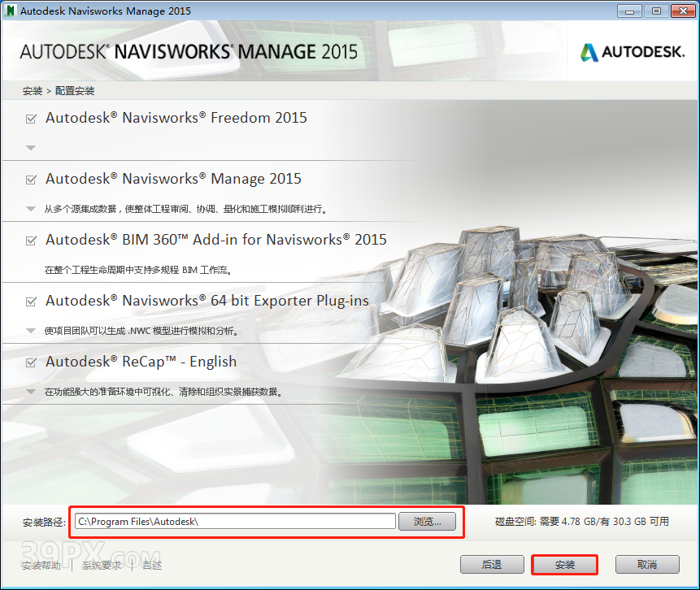Open the 安装帮助 installation help link
Screen dimensions: 700x590
pyautogui.click(x=41, y=565)
